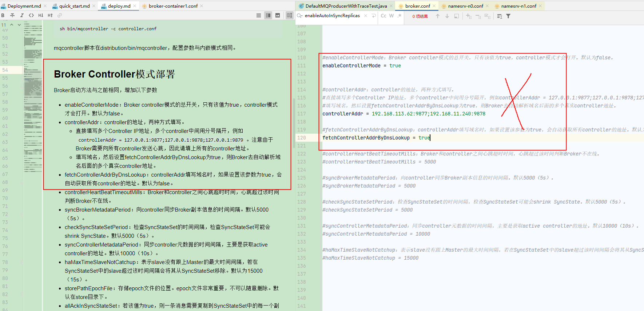Decrease header level in markdown toolbar
Screen dimensions: 644x311
(x=41, y=15)
